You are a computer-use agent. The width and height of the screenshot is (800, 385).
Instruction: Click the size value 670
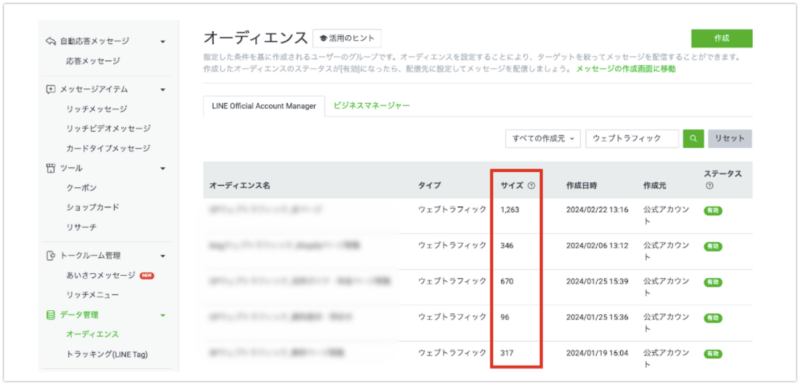507,281
